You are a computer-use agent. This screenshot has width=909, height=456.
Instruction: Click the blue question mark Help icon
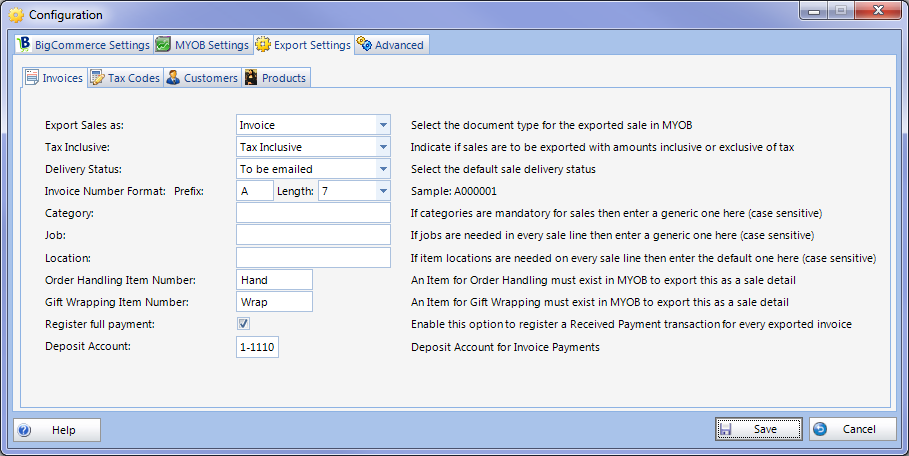point(24,430)
